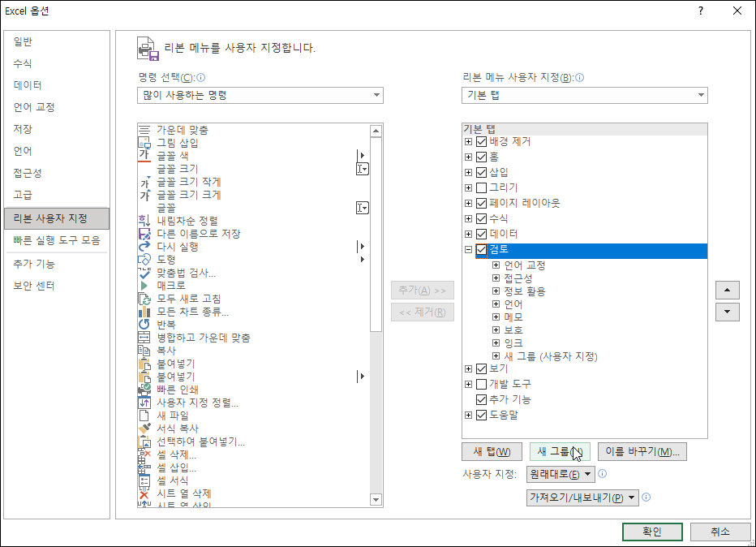The width and height of the screenshot is (756, 547).
Task: Select the 가운데 맞춤 command icon
Action: click(x=144, y=130)
